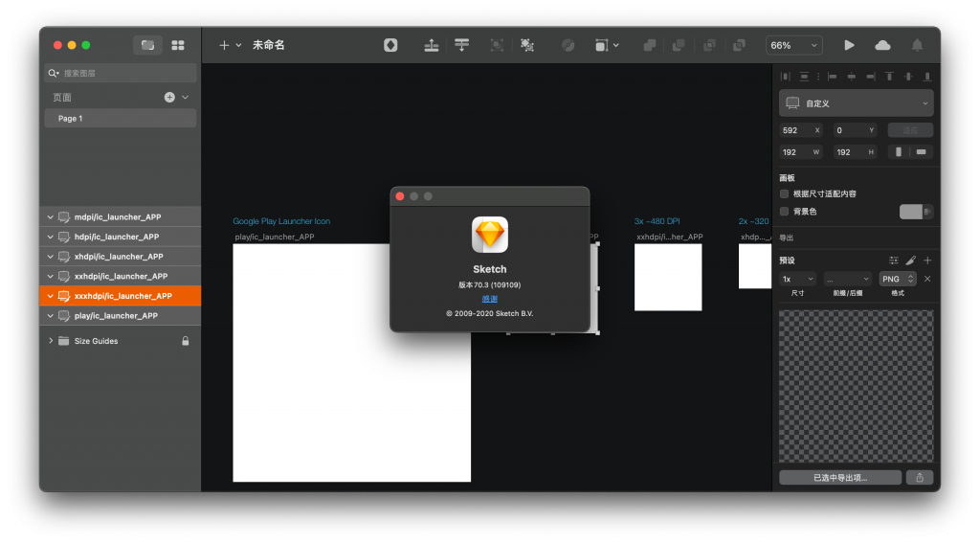The width and height of the screenshot is (980, 544).
Task: Click the 已选中导出项 export button
Action: click(x=840, y=478)
